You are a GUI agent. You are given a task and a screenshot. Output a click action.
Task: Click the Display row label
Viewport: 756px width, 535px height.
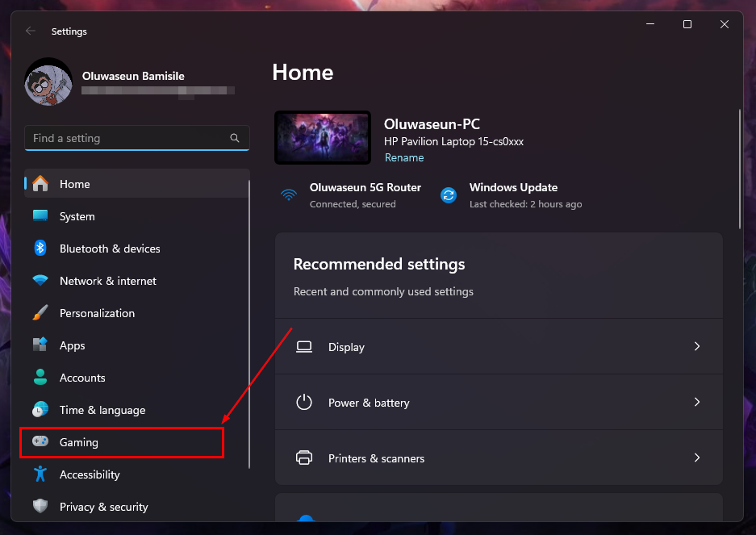point(346,347)
